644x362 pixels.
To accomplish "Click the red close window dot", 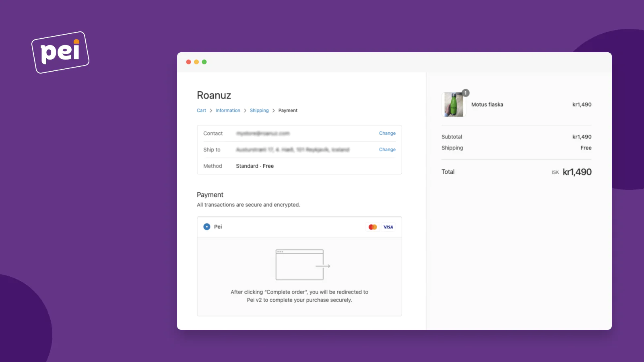I will pos(188,62).
